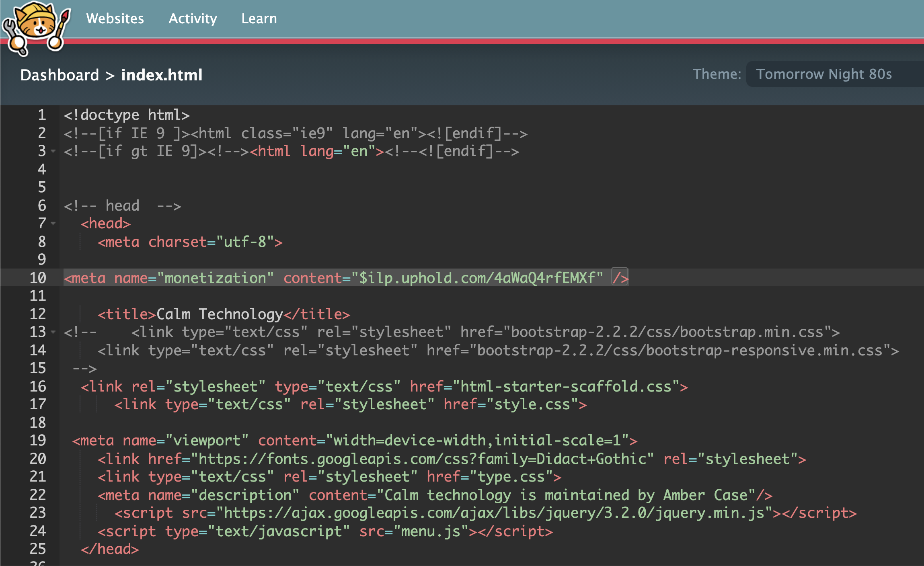
Task: Click the self-closing slash of the monetization tag
Action: click(620, 278)
